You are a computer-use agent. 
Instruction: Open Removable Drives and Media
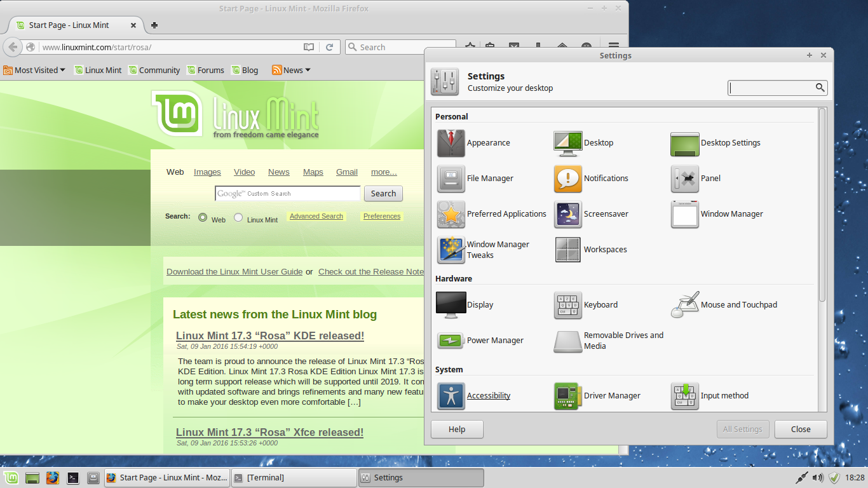[609, 341]
